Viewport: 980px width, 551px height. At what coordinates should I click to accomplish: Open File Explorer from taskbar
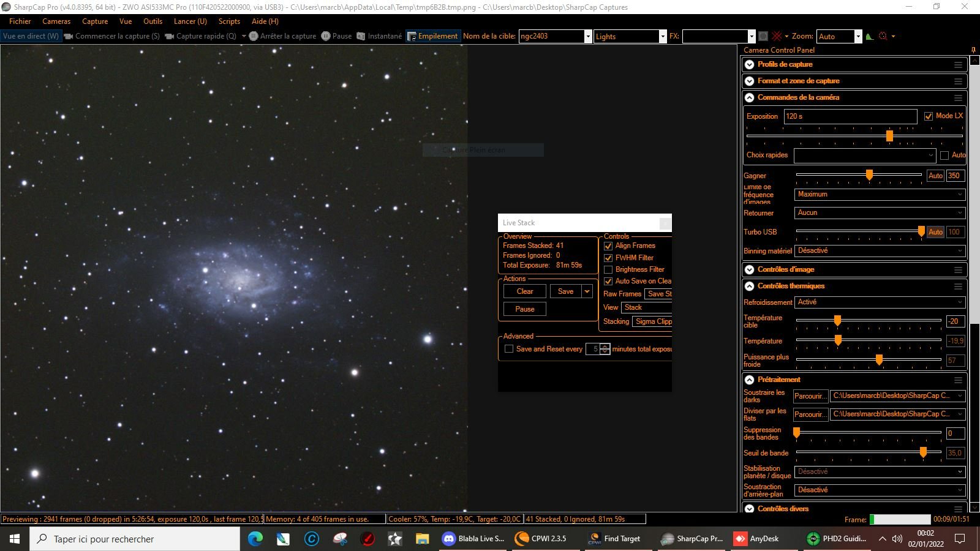click(423, 539)
